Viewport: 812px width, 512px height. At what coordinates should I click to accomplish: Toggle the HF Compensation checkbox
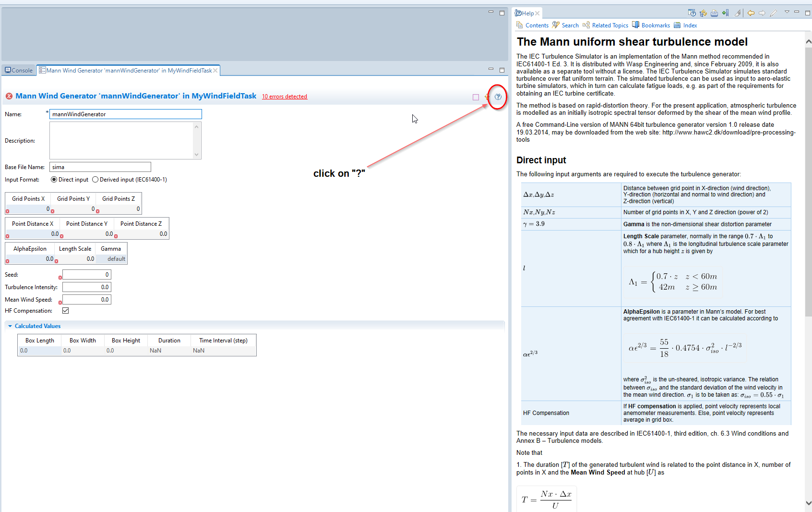[66, 311]
